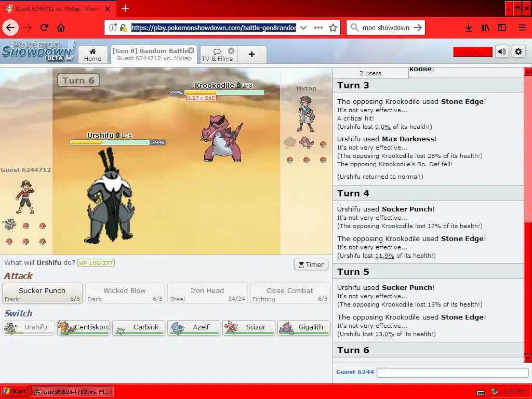Click the Krookodile opposing sprite
Image resolution: width=532 pixels, height=399 pixels.
[x=222, y=138]
